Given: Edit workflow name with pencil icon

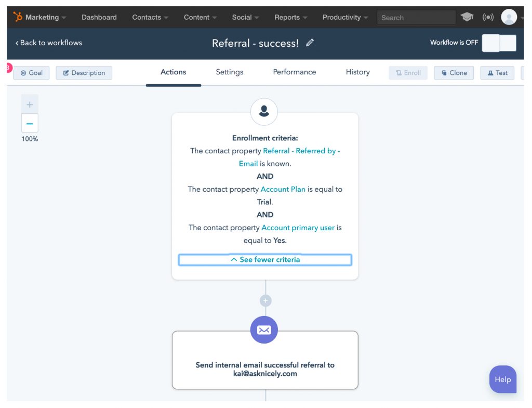Looking at the screenshot, I should click(x=310, y=43).
